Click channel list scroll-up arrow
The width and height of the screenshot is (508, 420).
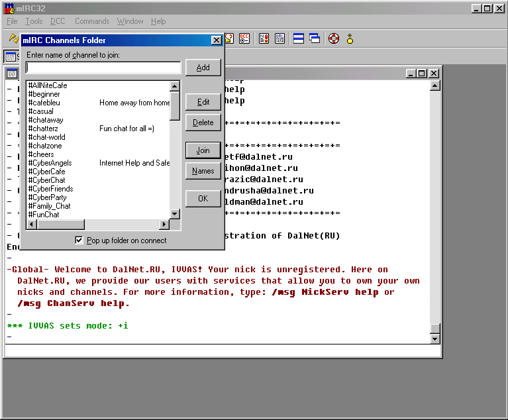click(175, 86)
